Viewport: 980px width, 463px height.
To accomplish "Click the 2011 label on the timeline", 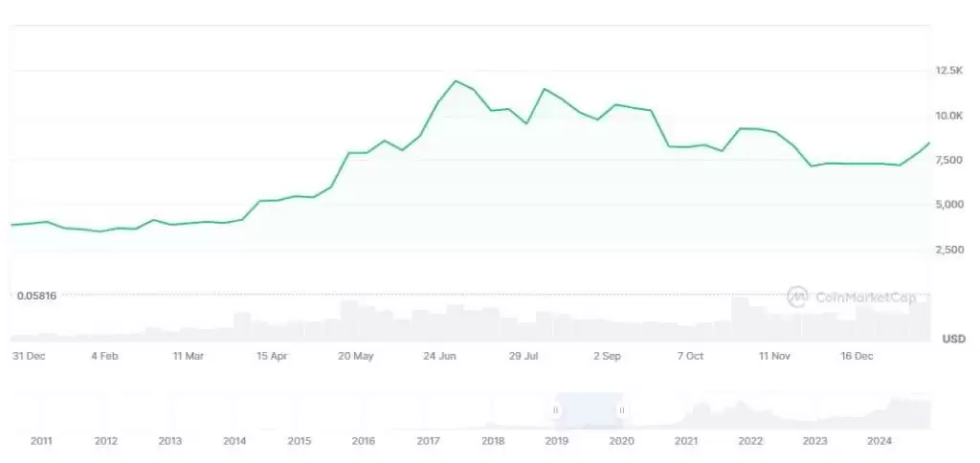I will click(x=41, y=442).
